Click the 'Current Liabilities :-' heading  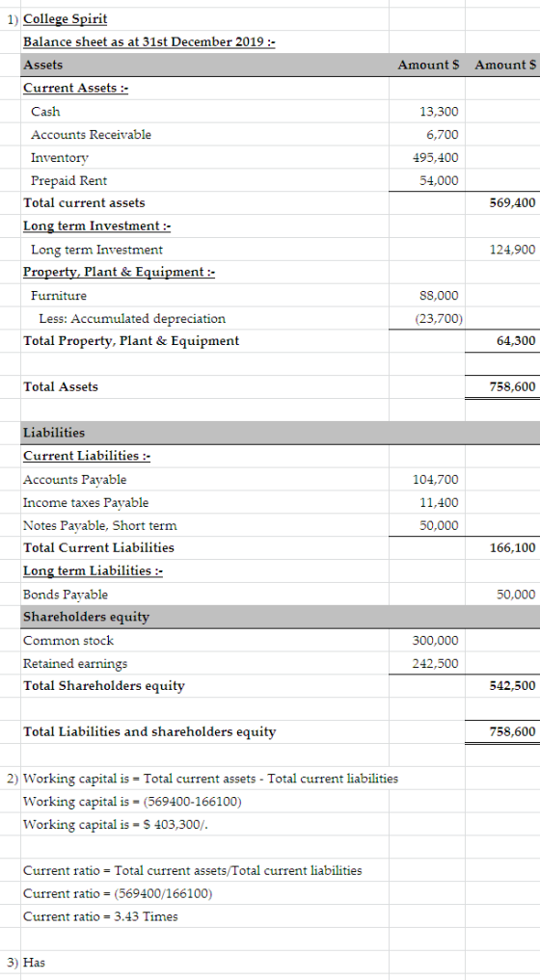coord(87,456)
